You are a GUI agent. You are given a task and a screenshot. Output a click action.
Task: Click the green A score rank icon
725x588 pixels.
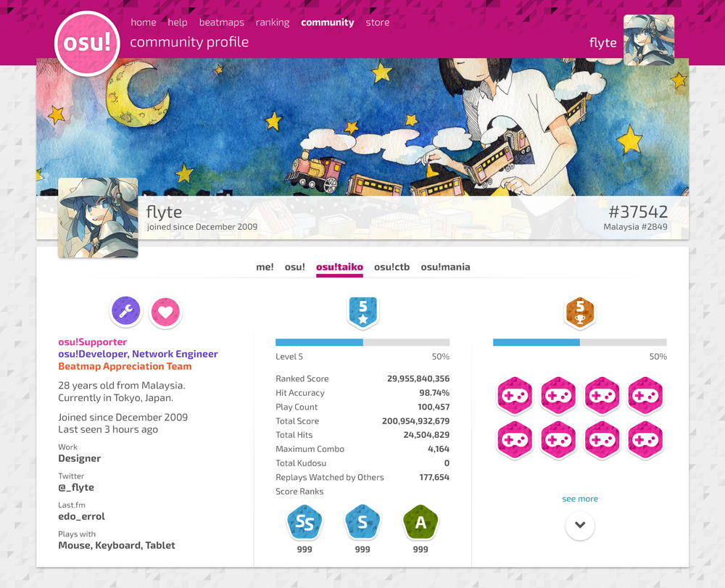click(420, 523)
